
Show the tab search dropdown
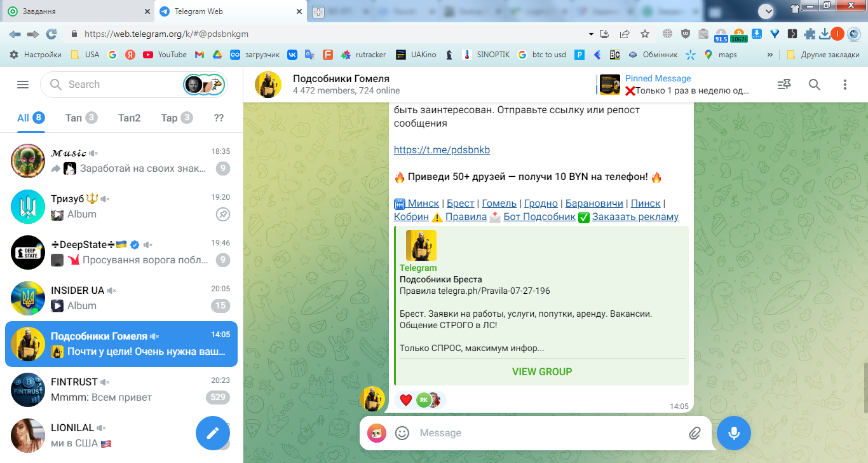[x=766, y=11]
